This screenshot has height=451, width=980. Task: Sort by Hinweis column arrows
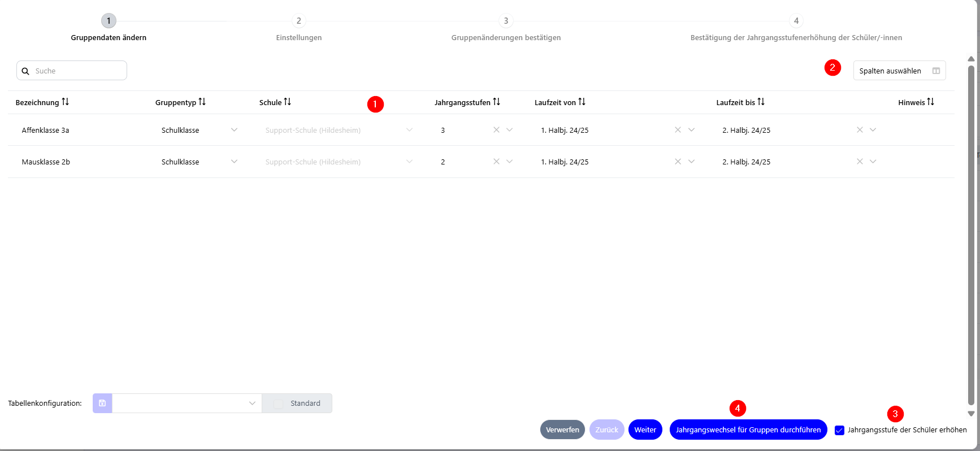tap(931, 102)
